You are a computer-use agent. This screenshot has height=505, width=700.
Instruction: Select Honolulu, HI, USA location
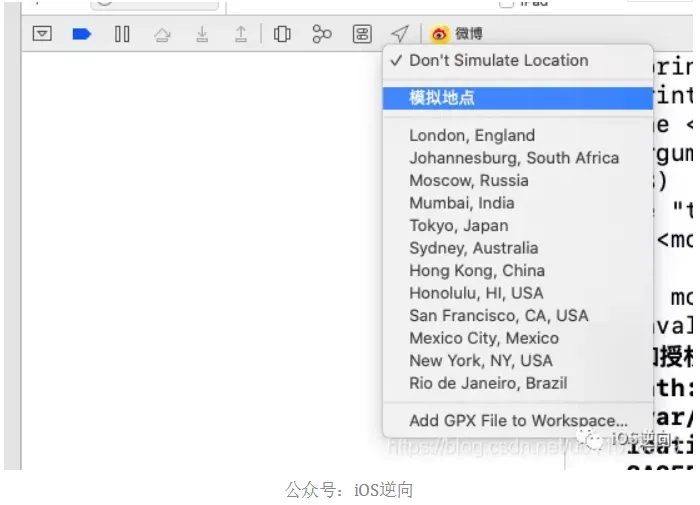click(518, 293)
